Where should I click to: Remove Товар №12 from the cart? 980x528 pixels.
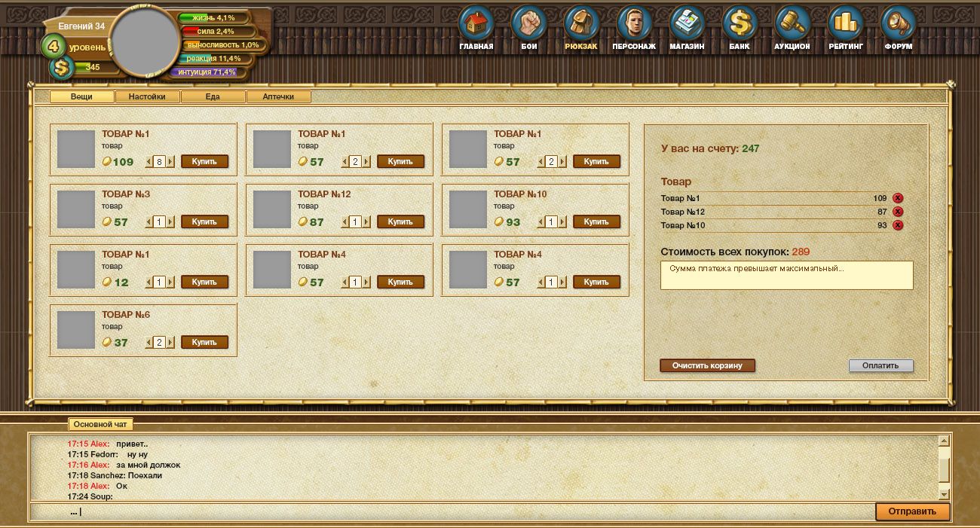pyautogui.click(x=898, y=212)
